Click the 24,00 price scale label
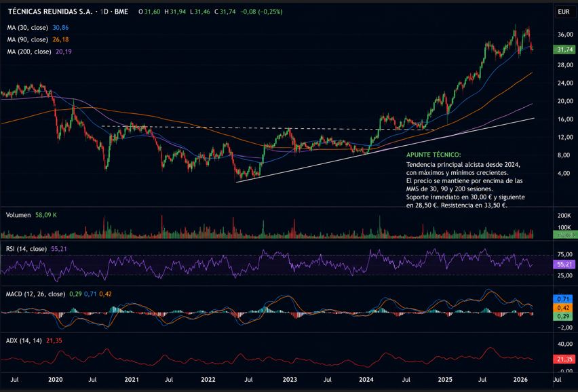This screenshot has width=578, height=392. point(566,83)
